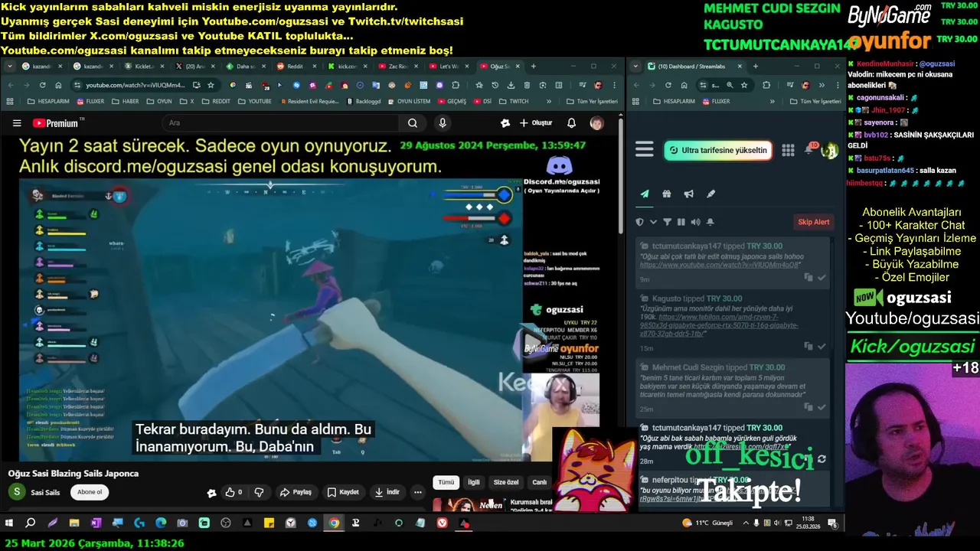Select the gift icon tab in Streamlabs
The height and width of the screenshot is (551, 980).
pos(667,194)
